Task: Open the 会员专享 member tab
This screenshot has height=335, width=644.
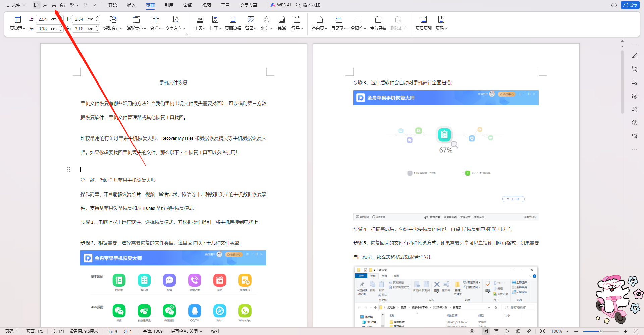Action: pos(249,5)
